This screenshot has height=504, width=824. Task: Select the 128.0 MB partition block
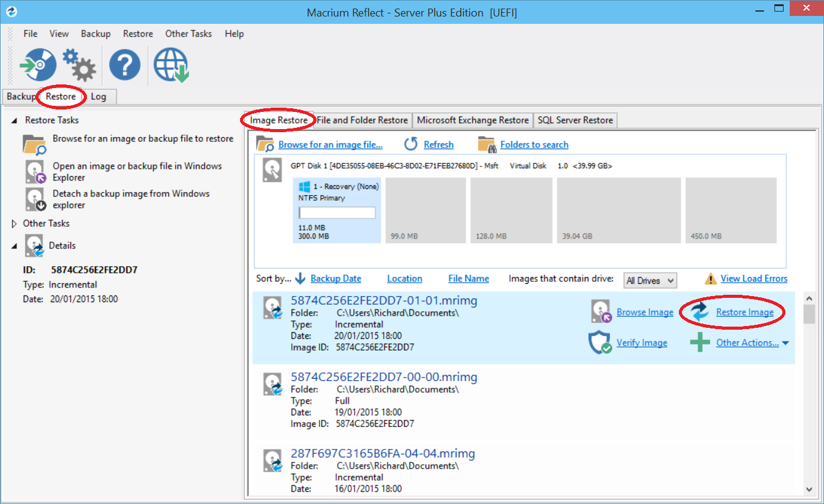tap(511, 210)
